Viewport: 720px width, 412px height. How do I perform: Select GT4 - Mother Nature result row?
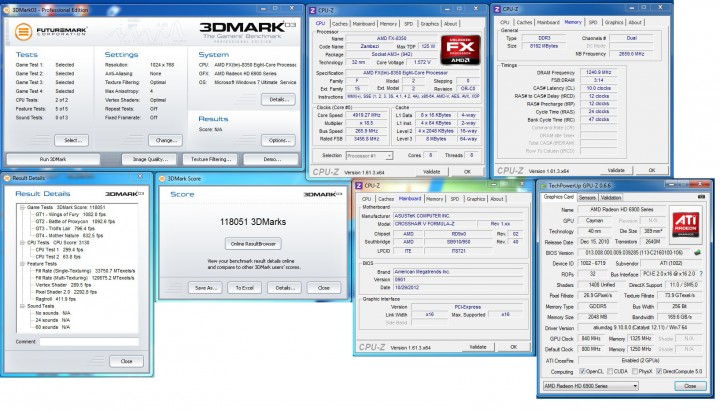[x=69, y=236]
